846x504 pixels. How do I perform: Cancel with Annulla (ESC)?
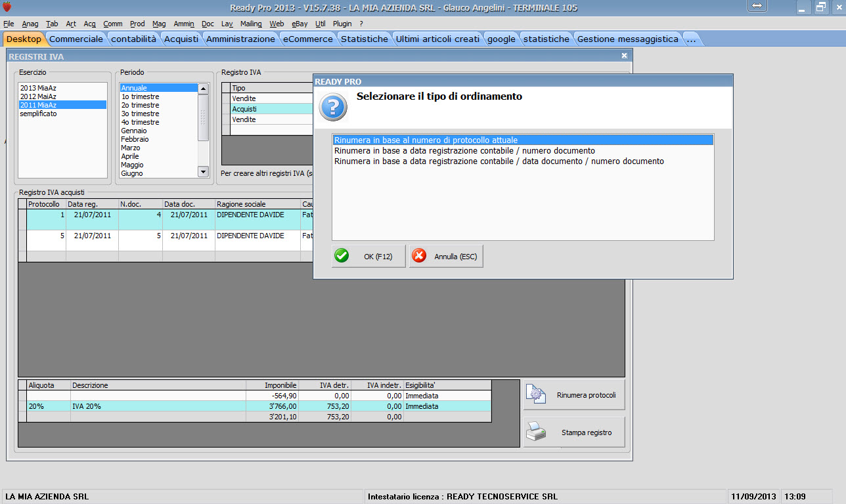click(x=446, y=256)
